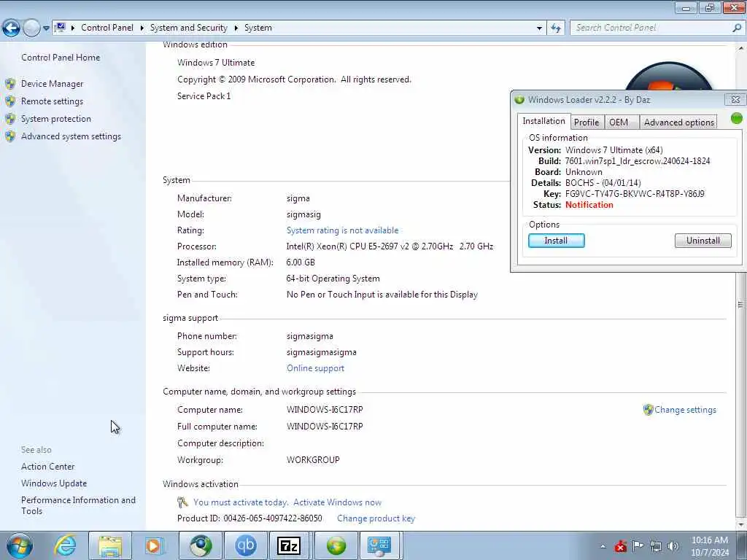The width and height of the screenshot is (747, 560).
Task: Click the vertical scrollbar of System window
Action: (x=740, y=305)
